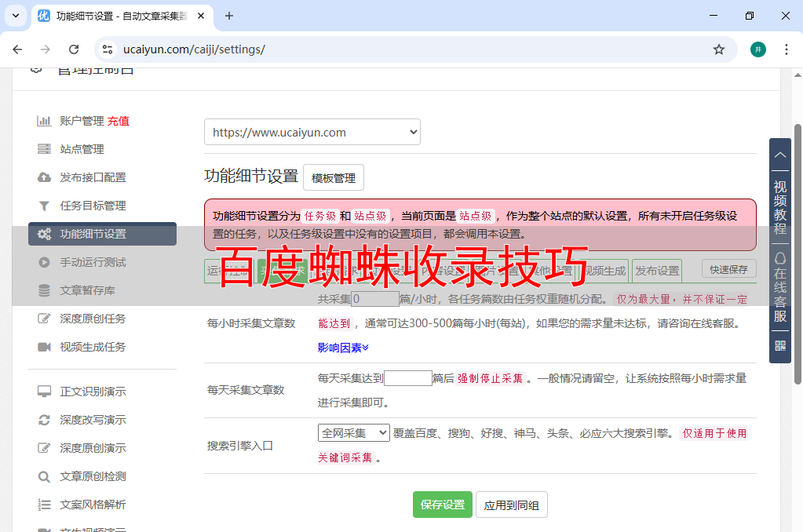
Task: Open 在线客服 headset chat widget
Action: [x=780, y=287]
